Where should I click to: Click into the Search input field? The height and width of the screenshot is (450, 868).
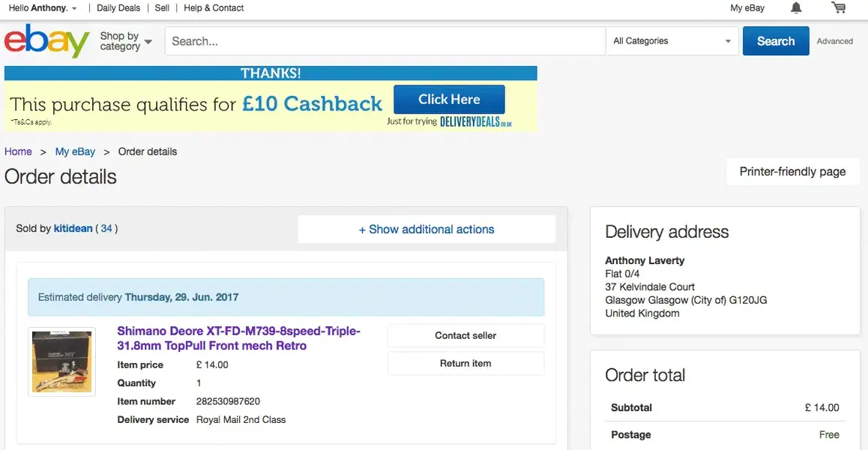click(385, 41)
